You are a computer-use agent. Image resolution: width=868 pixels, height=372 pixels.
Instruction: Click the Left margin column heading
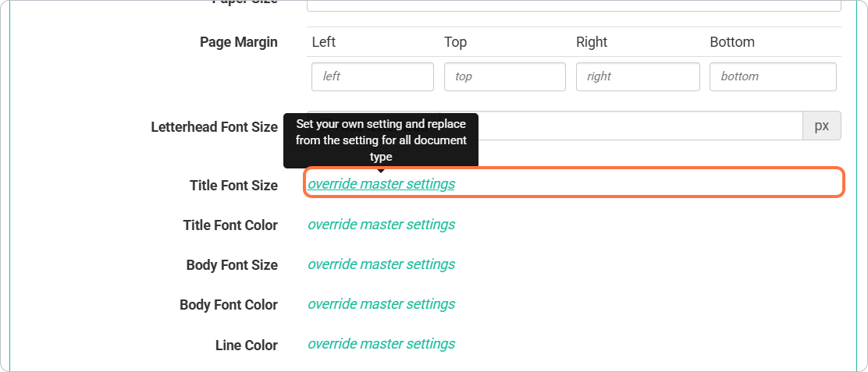coord(324,42)
